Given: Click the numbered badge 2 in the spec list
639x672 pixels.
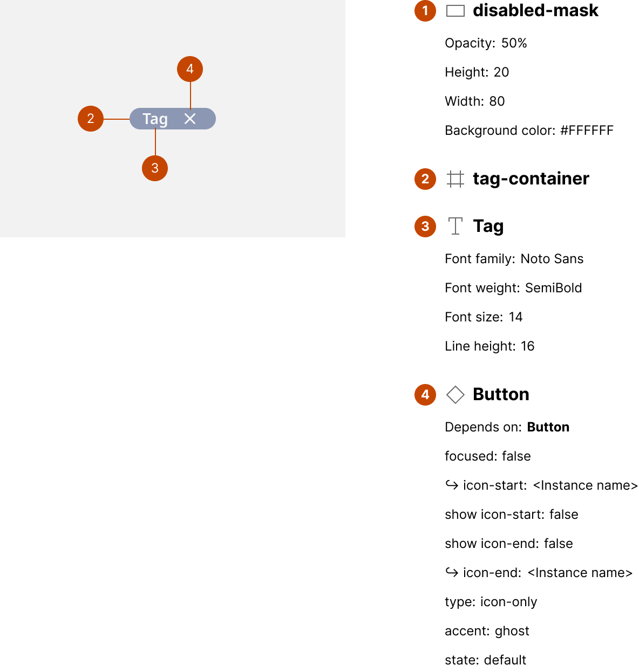Looking at the screenshot, I should tap(425, 179).
